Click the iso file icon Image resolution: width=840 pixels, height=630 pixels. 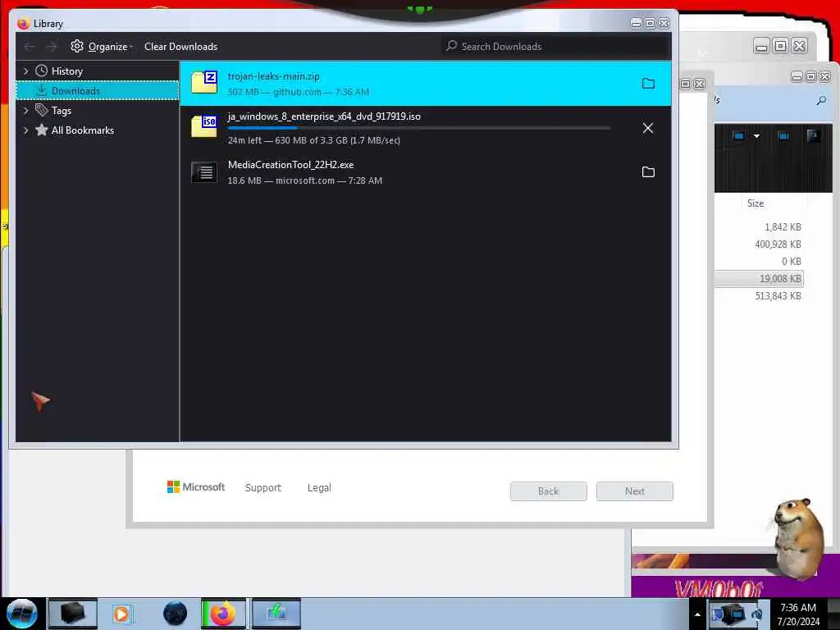tap(204, 126)
